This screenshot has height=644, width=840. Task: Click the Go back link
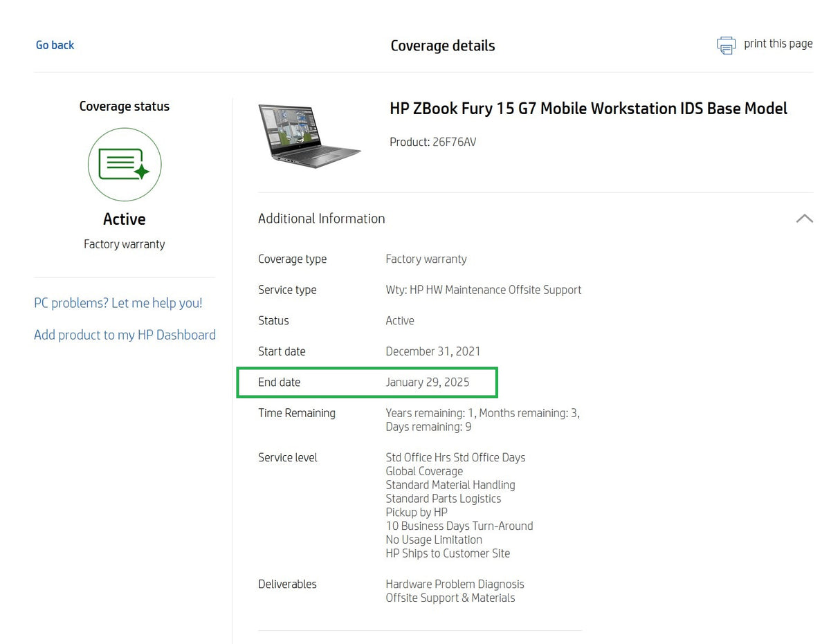click(x=55, y=45)
